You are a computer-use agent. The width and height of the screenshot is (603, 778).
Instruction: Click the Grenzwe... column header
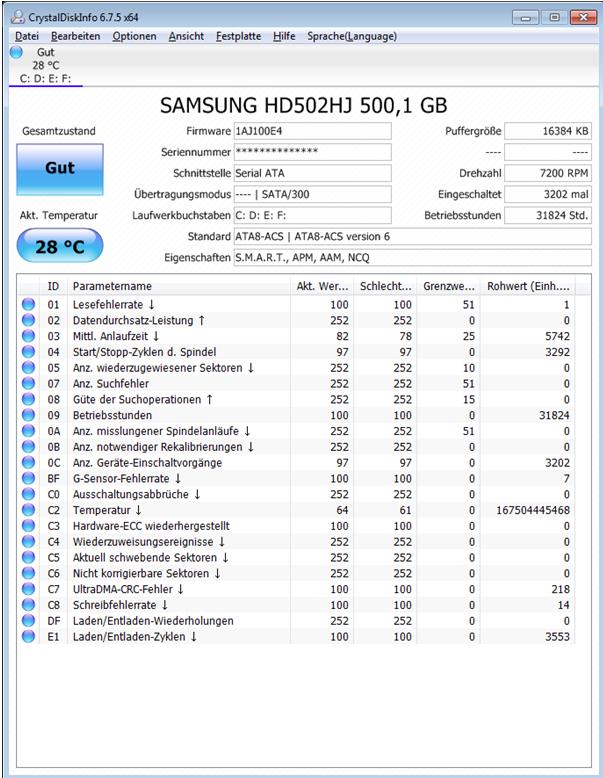(x=449, y=286)
